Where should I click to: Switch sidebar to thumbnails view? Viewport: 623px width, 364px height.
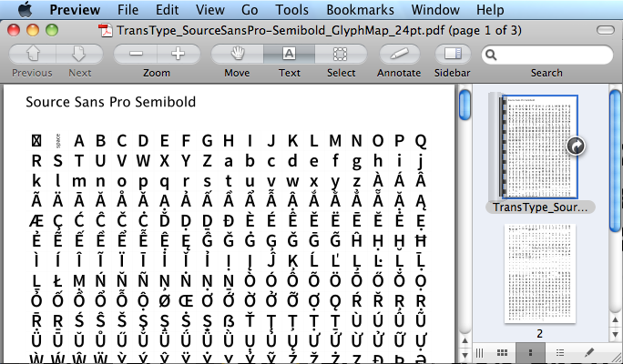530,352
